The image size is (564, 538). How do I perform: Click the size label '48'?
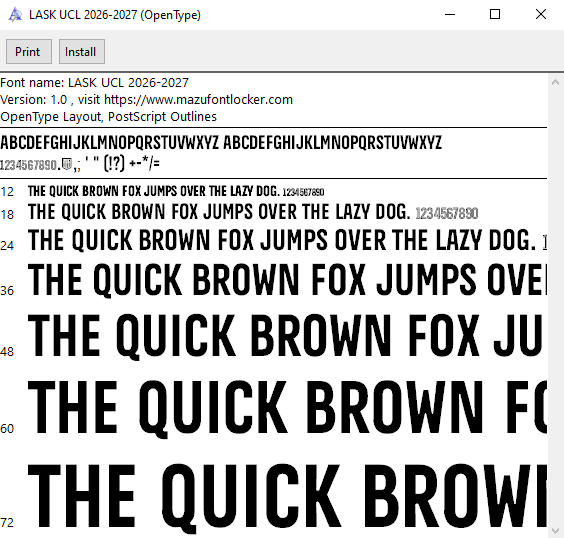(x=7, y=352)
